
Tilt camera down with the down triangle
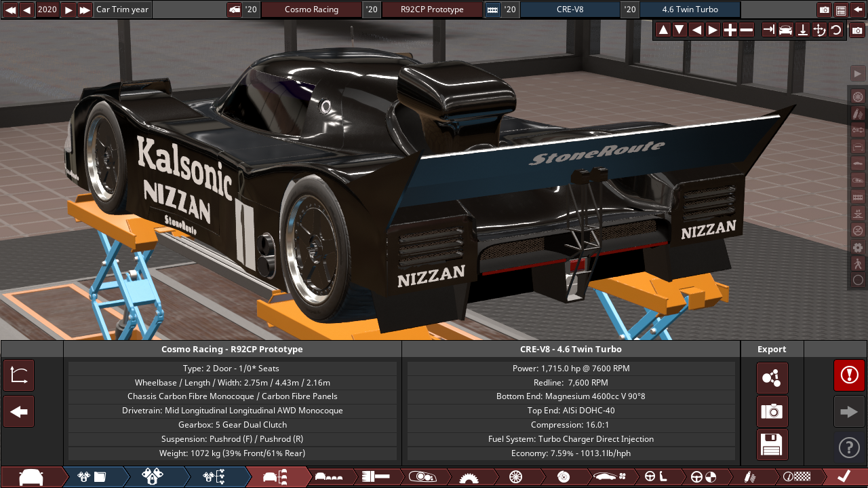click(679, 30)
